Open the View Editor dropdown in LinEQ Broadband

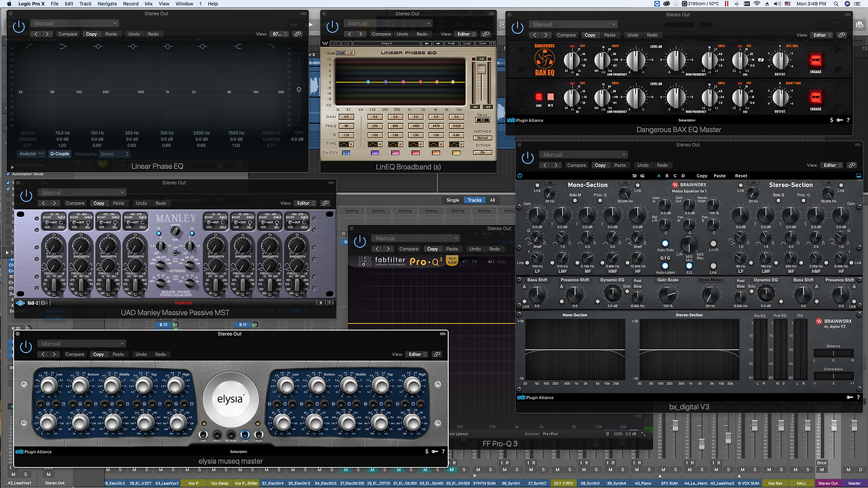pos(466,34)
